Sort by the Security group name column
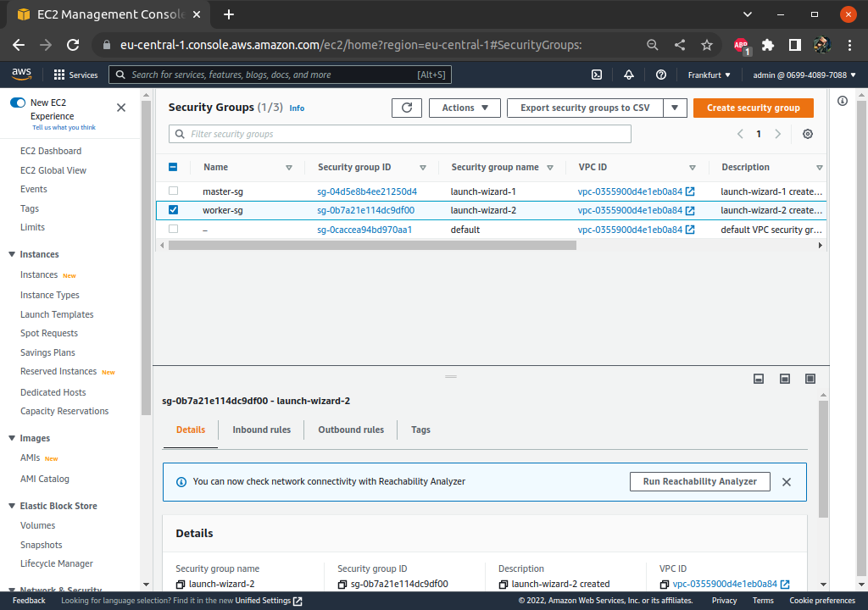The image size is (868, 610). coord(550,168)
